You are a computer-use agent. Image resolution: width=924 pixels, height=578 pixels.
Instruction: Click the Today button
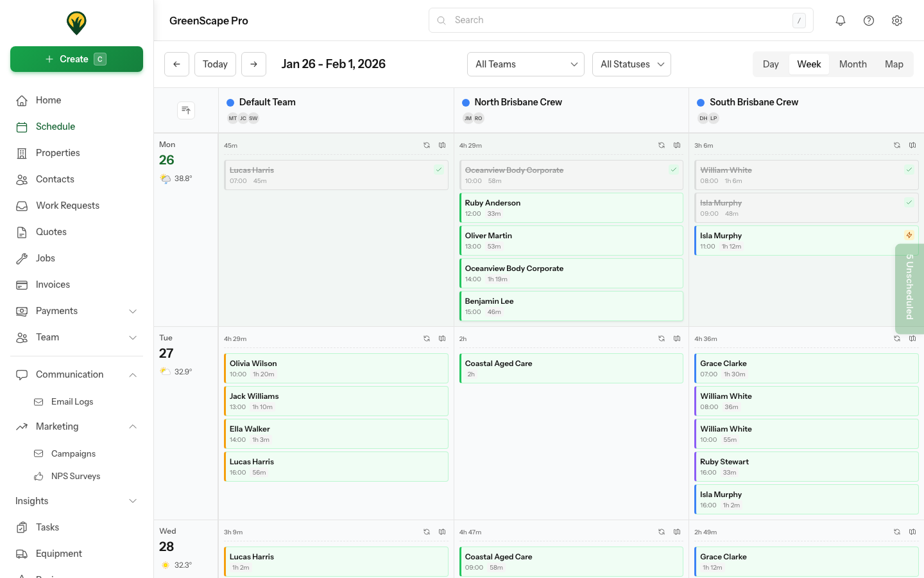pyautogui.click(x=215, y=64)
